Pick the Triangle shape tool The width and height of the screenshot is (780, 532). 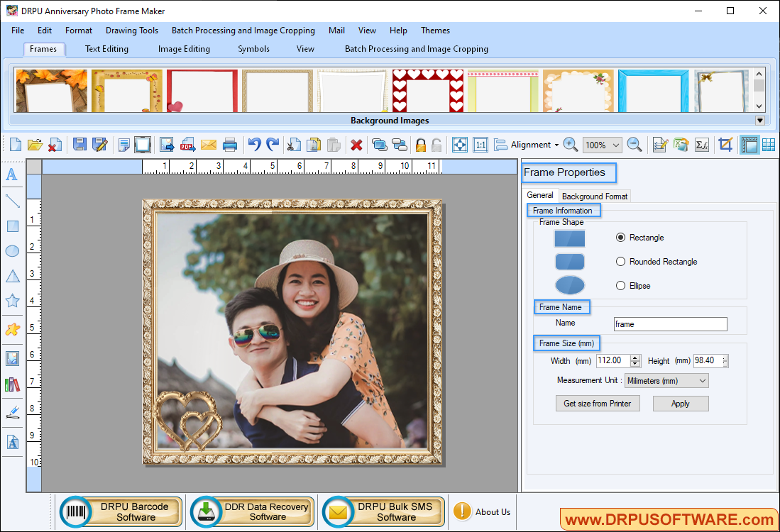coord(12,276)
